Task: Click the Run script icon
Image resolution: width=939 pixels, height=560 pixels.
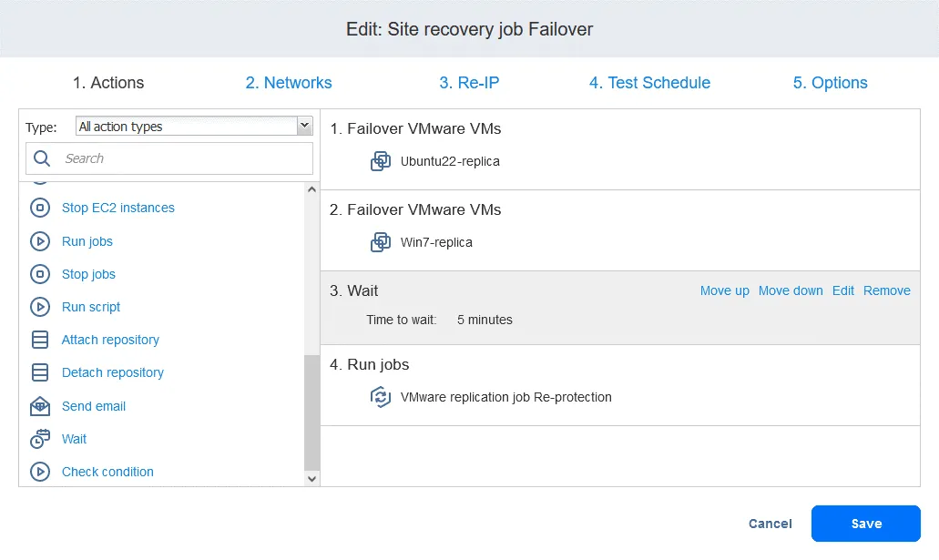Action: coord(39,307)
